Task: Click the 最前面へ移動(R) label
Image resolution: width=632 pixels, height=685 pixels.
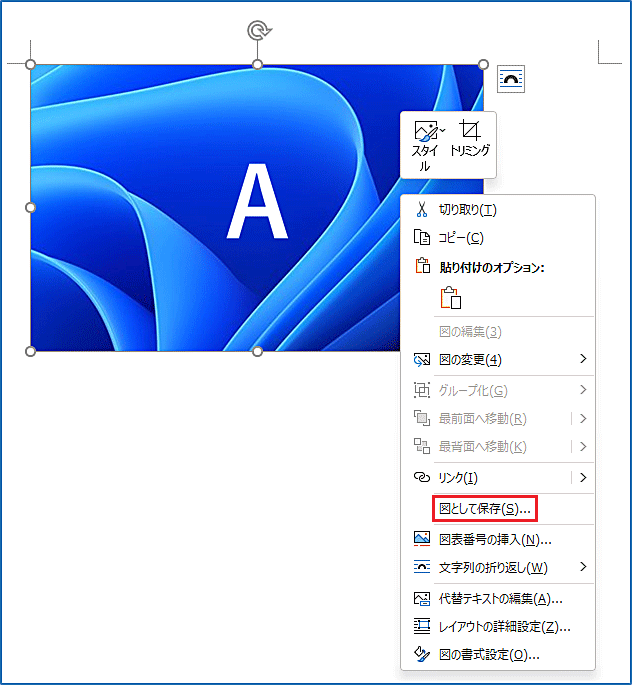Action: [482, 419]
